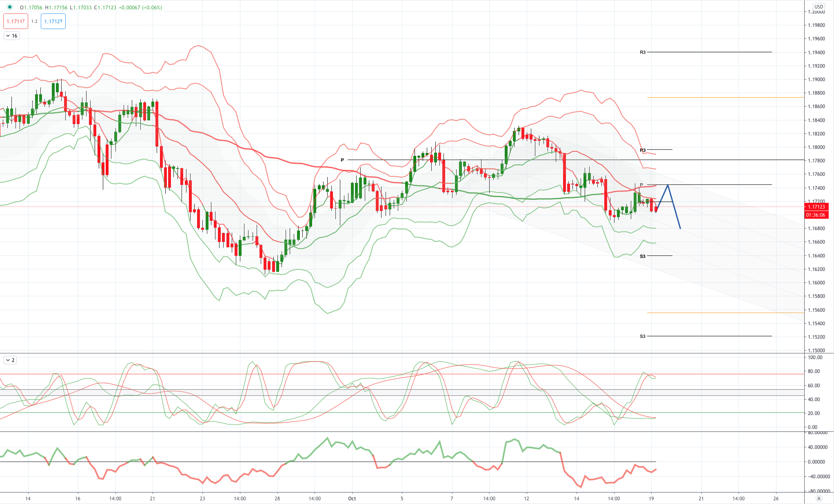Toggle the auto scale A button

(x=818, y=498)
